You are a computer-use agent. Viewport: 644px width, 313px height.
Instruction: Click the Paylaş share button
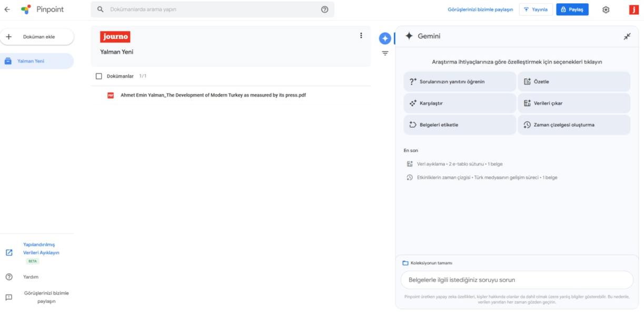572,9
